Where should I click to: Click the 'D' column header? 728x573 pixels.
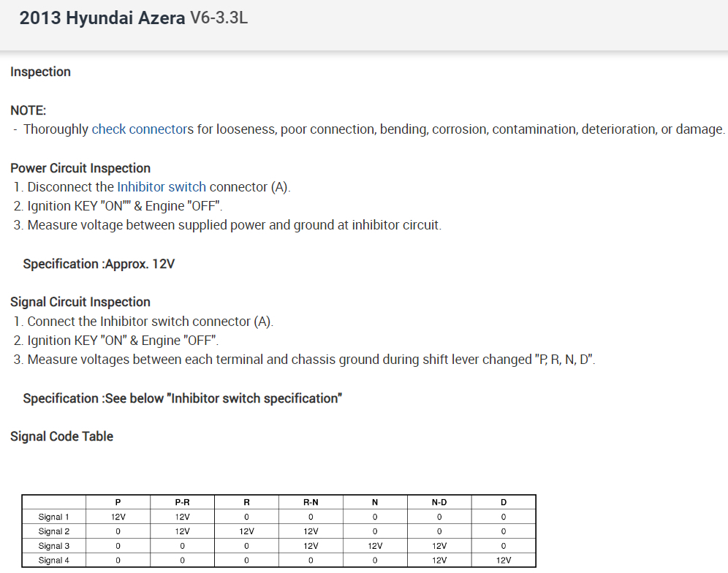[504, 502]
